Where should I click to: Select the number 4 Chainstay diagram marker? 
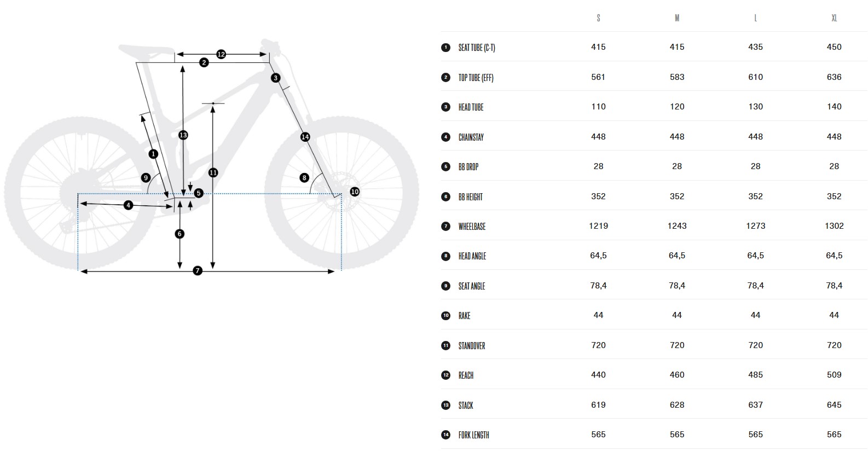tap(128, 205)
